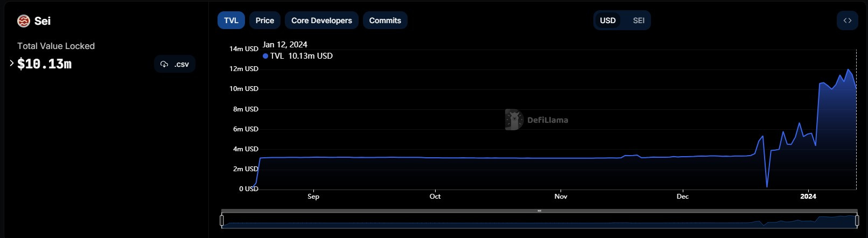This screenshot has height=238, width=868.
Task: Open the Core Developers tab
Action: (321, 20)
